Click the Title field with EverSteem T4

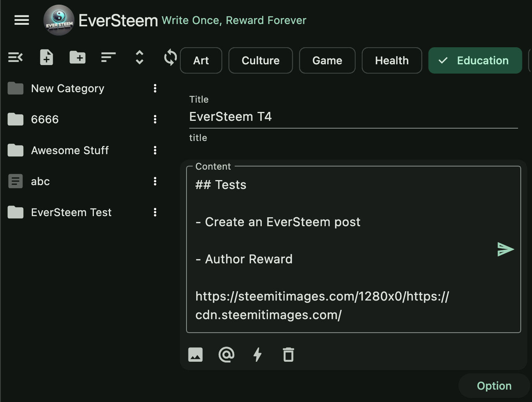pyautogui.click(x=354, y=117)
